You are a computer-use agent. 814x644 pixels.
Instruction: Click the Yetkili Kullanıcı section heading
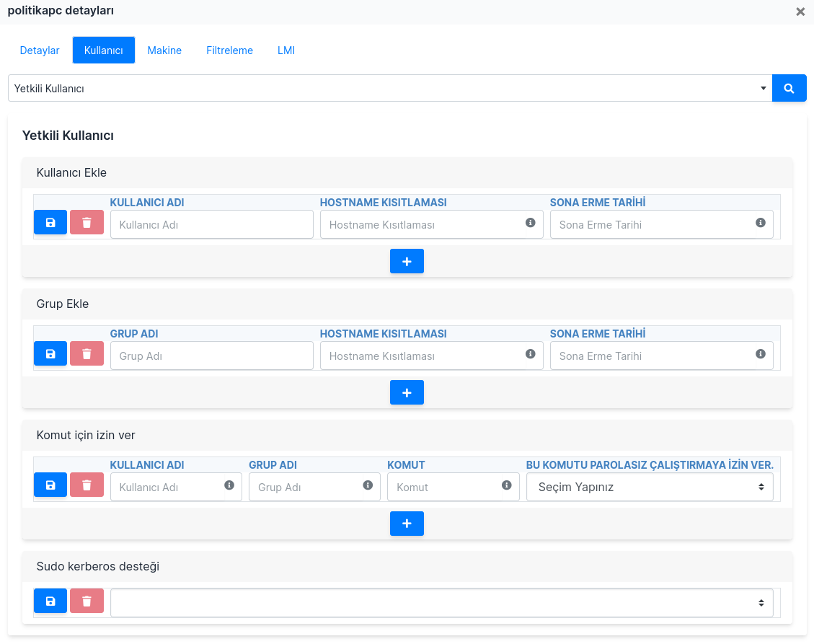click(68, 136)
